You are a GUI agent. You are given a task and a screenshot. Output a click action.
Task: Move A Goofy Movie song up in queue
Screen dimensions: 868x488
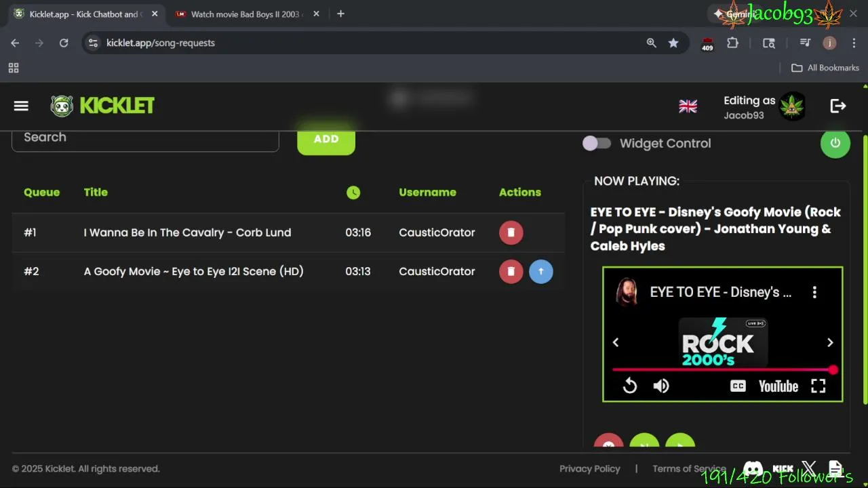pos(540,271)
